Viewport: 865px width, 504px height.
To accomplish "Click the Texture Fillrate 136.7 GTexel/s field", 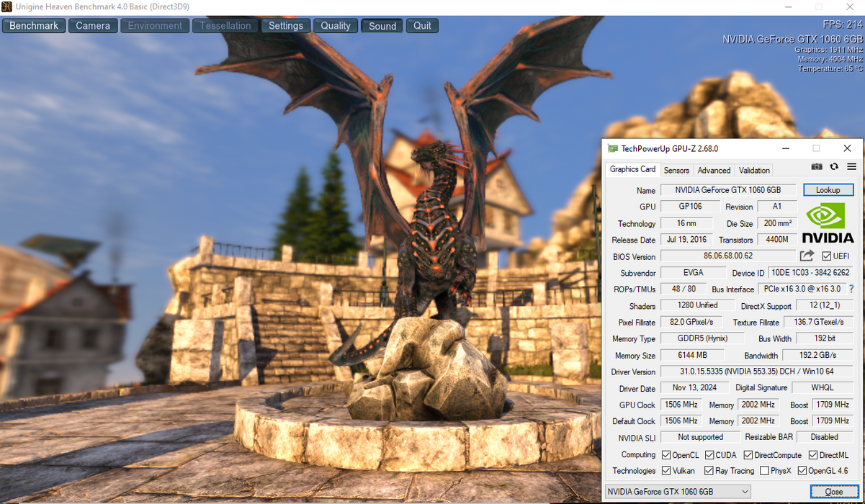I will pyautogui.click(x=819, y=322).
